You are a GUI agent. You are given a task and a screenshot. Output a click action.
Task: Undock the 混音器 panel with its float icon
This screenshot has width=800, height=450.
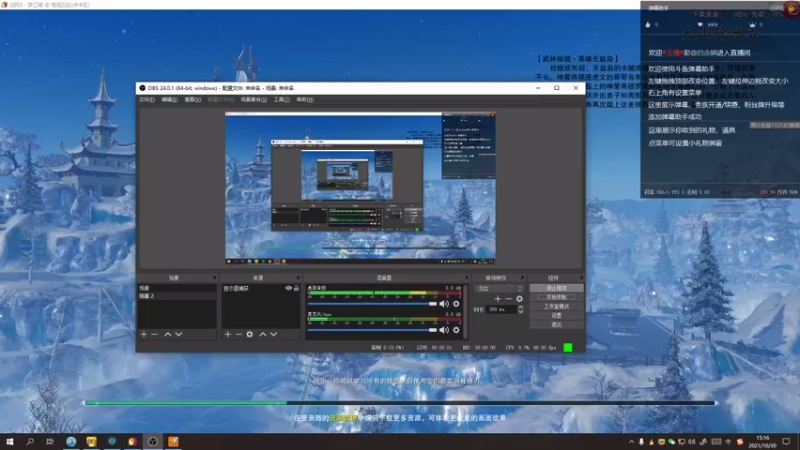466,278
